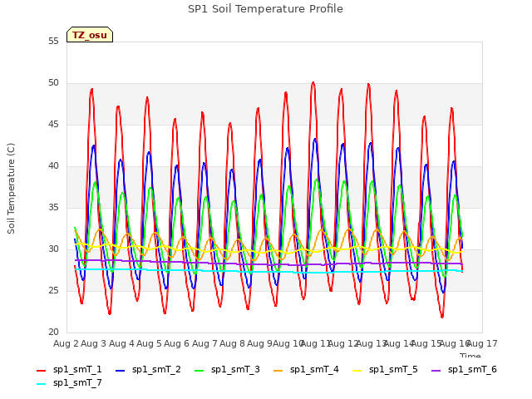Click the Aug 7 date tick label
Image resolution: width=532 pixels, height=399 pixels.
click(x=204, y=343)
